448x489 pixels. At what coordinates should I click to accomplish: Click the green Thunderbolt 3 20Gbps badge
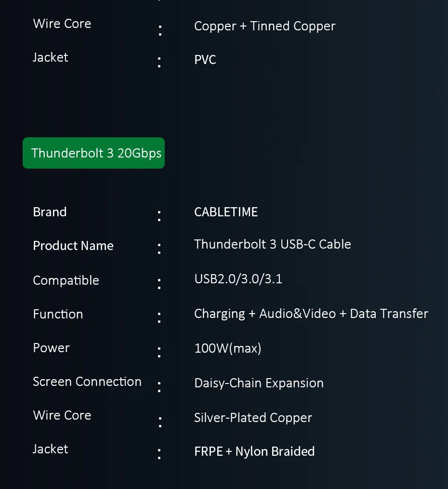[94, 153]
